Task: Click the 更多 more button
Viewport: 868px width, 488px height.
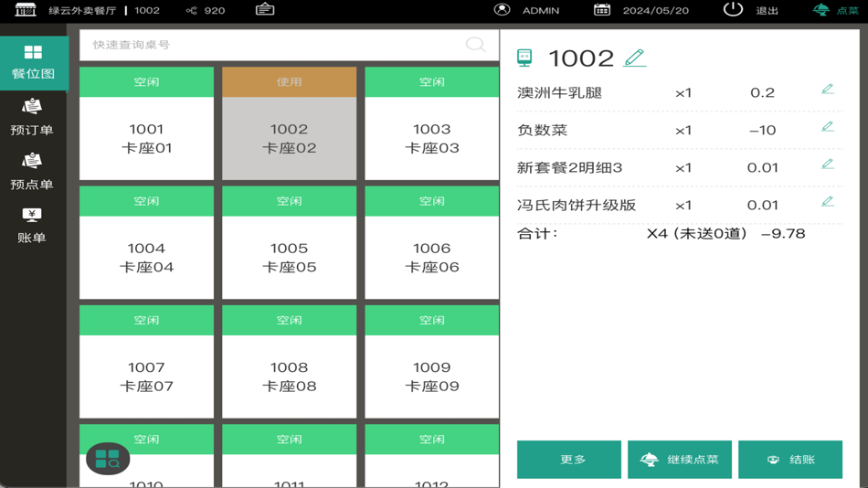Action: (x=569, y=459)
